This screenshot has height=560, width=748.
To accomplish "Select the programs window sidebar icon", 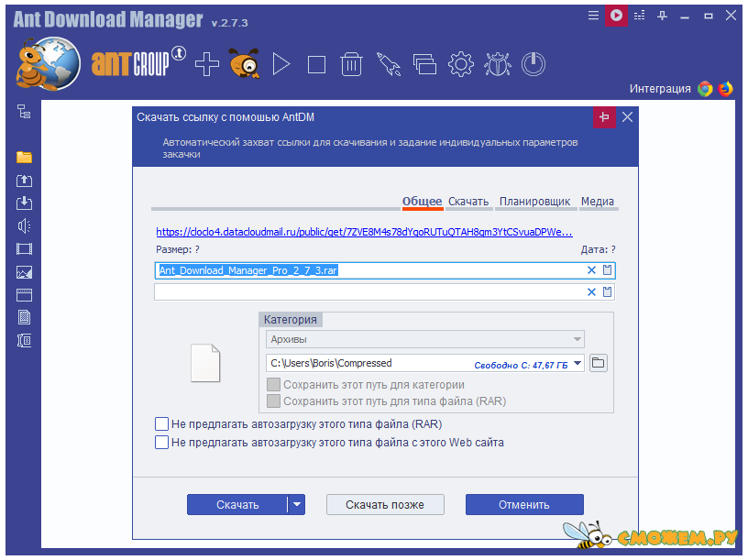I will pyautogui.click(x=24, y=295).
